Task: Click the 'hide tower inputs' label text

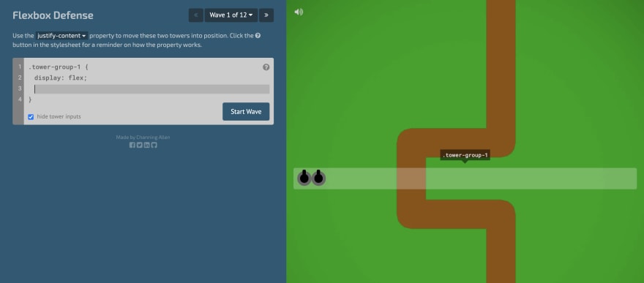Action: click(x=59, y=117)
